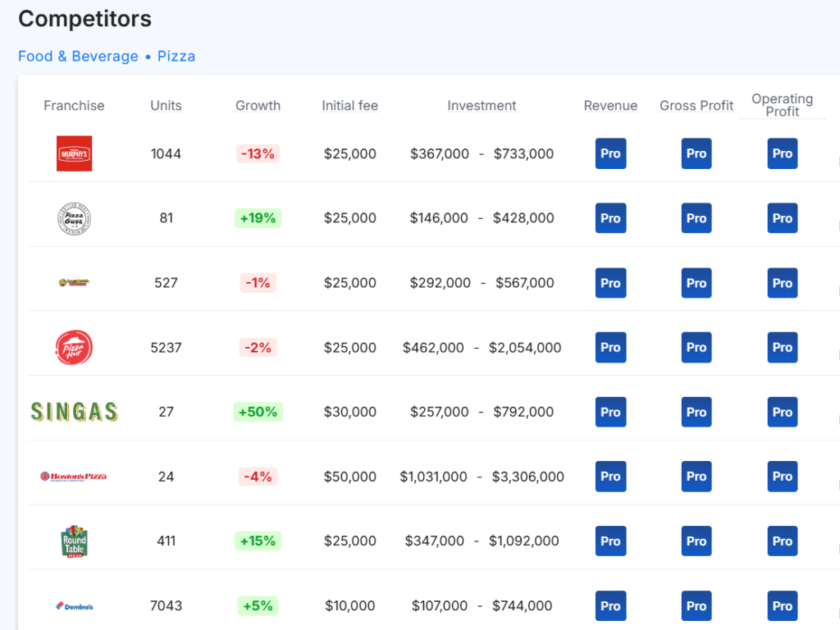Unlock Gross Profit Pro badge in 527 units row
840x630 pixels.
click(696, 283)
